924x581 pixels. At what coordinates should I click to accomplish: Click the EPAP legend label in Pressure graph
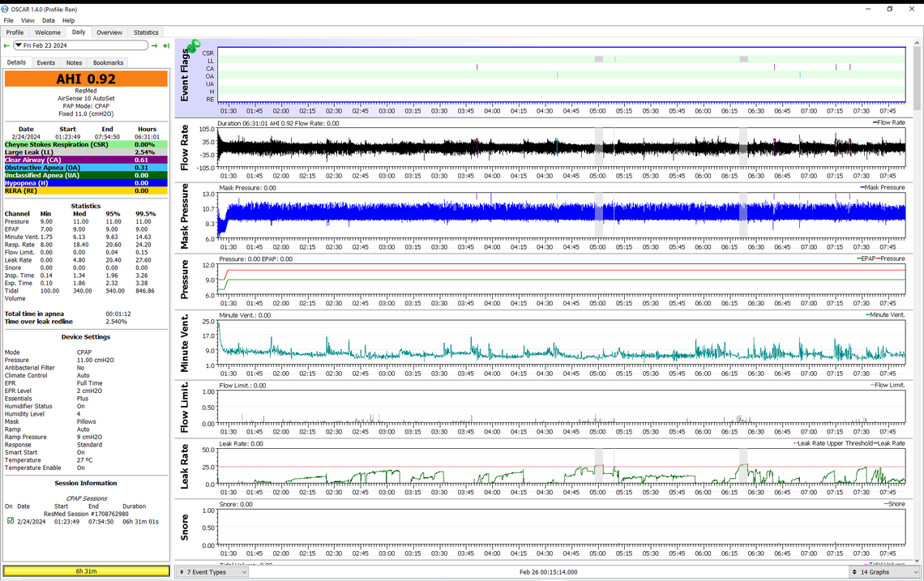869,258
